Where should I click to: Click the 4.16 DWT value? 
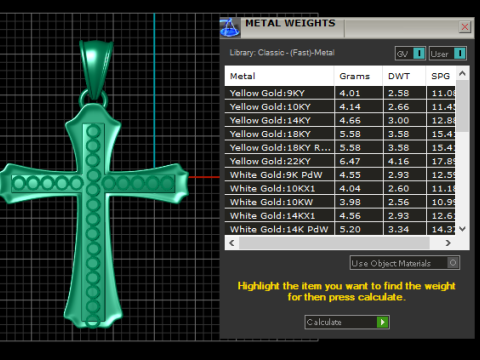pyautogui.click(x=398, y=161)
